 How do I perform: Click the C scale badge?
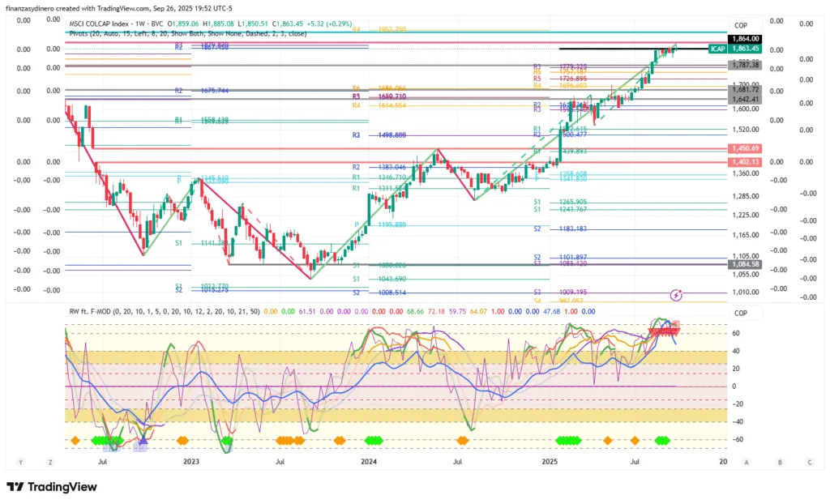pyautogui.click(x=809, y=462)
